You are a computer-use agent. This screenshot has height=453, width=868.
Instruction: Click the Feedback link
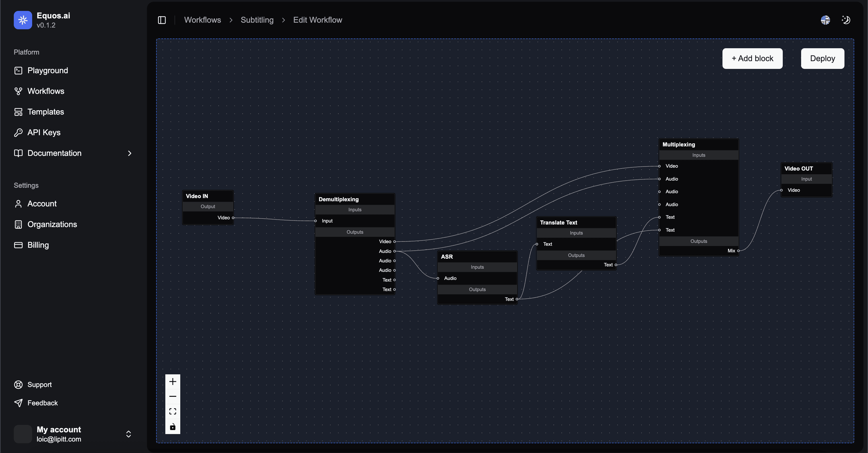click(x=42, y=403)
